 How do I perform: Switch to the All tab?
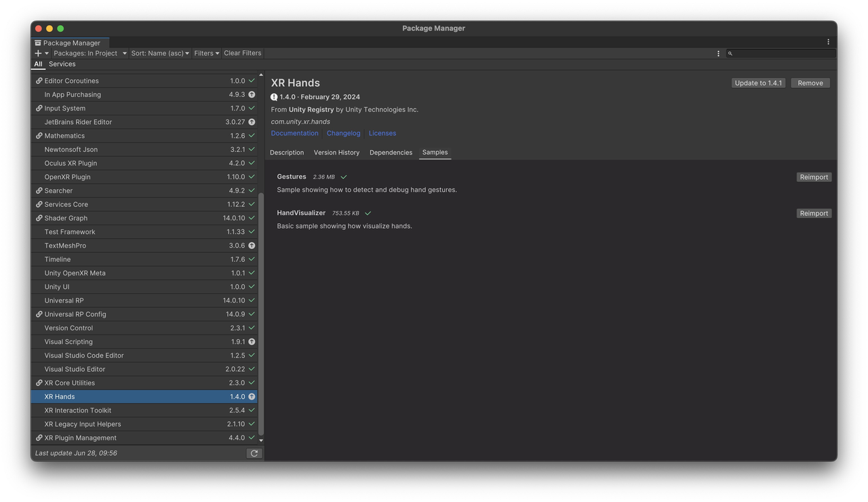(38, 64)
